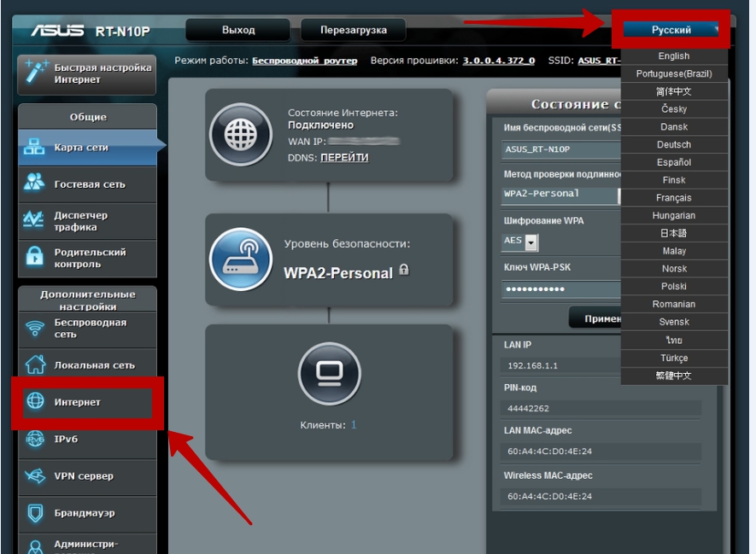The height and width of the screenshot is (554, 756).
Task: Click the IPv6 globe icon
Action: (x=35, y=438)
